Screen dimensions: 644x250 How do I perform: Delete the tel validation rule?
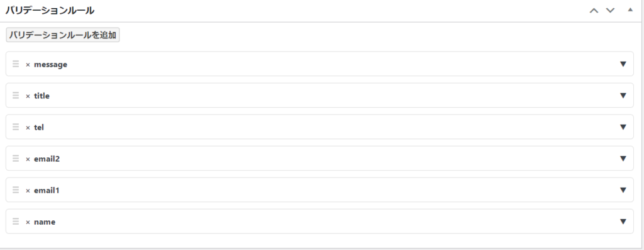tap(28, 127)
